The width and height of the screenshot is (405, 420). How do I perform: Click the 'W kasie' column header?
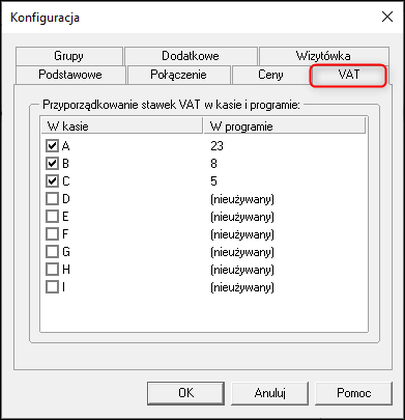pyautogui.click(x=122, y=126)
